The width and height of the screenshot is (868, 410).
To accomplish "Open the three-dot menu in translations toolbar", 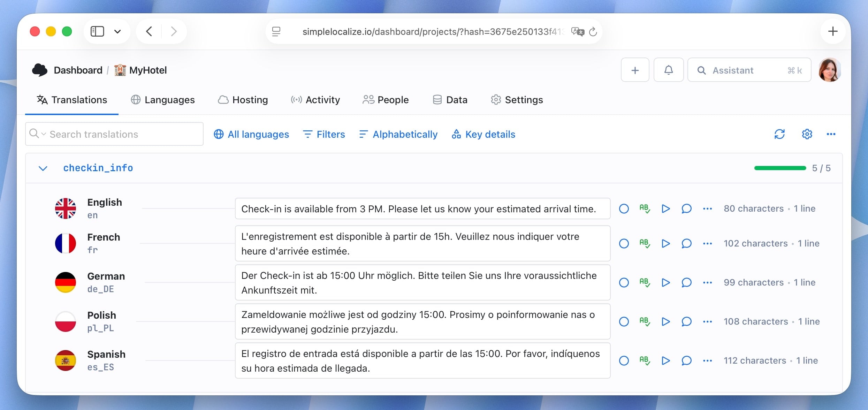I will pos(831,134).
